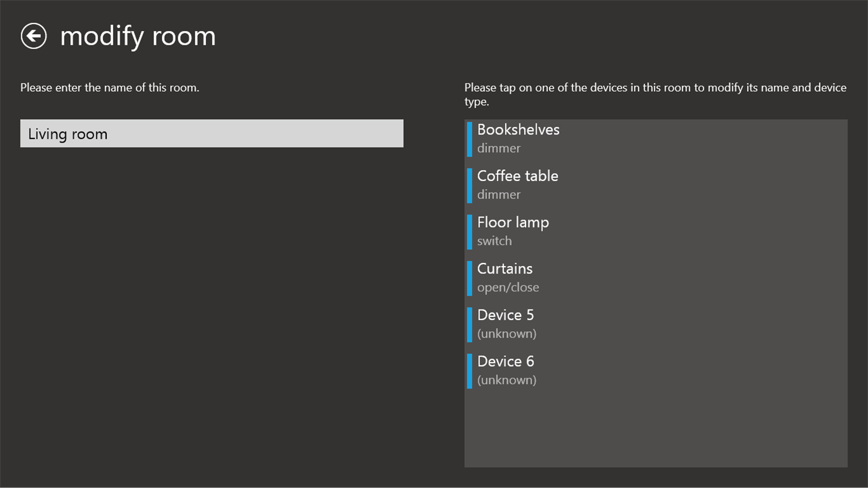
Task: Click the modify room page heading
Action: (138, 35)
